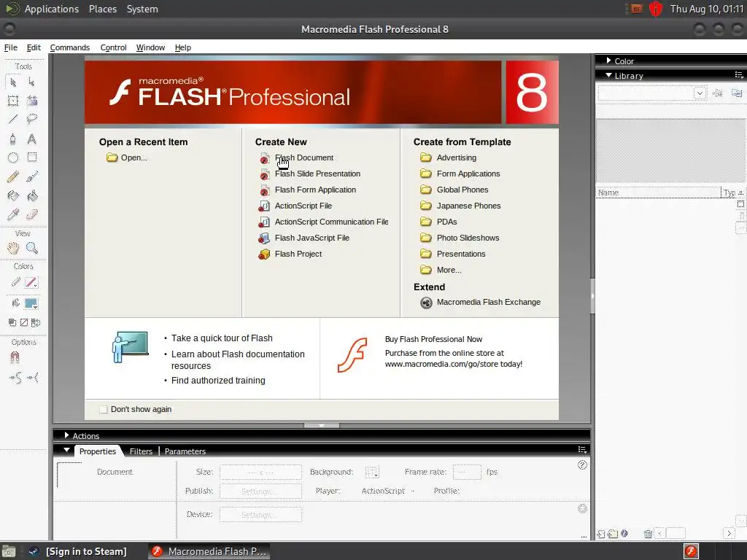Click the Straighten option icon
This screenshot has height=560, width=747.
click(32, 378)
